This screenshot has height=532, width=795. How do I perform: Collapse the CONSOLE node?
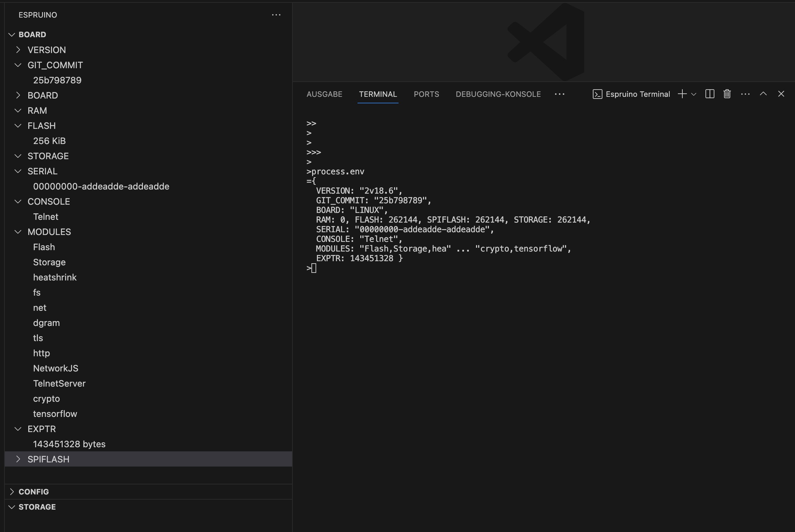(x=148, y=202)
